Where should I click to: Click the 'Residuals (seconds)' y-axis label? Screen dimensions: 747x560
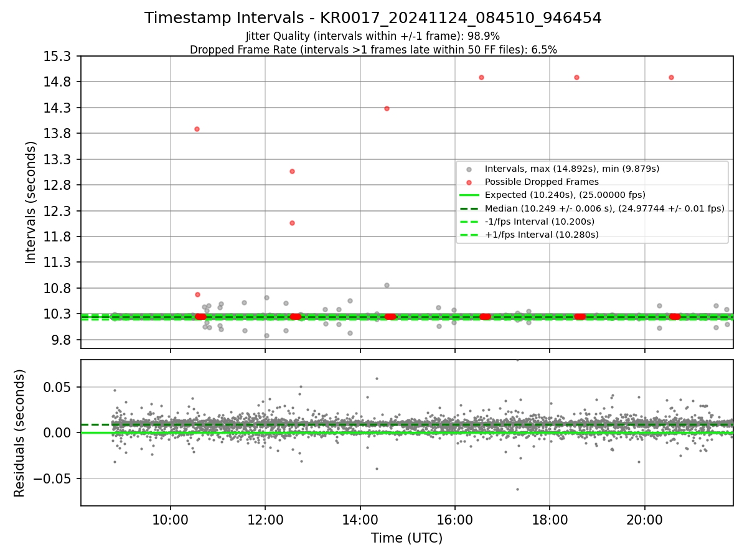point(20,433)
